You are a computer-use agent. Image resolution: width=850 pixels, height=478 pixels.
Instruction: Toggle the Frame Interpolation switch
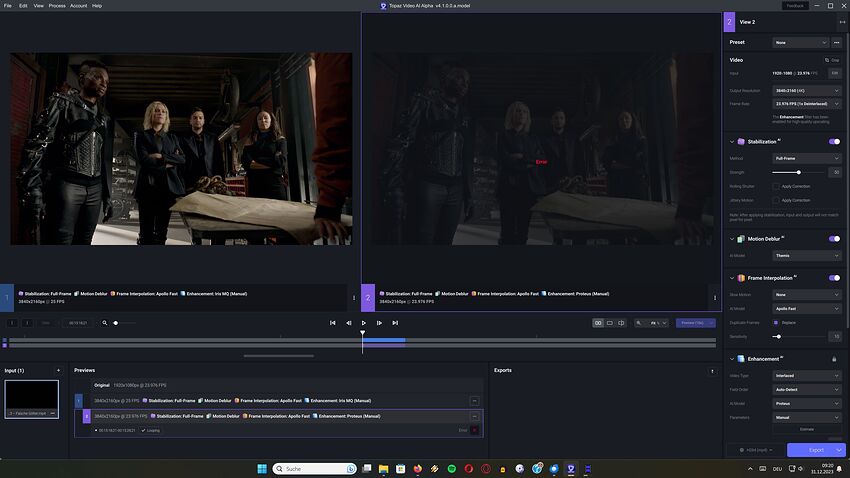pos(834,278)
